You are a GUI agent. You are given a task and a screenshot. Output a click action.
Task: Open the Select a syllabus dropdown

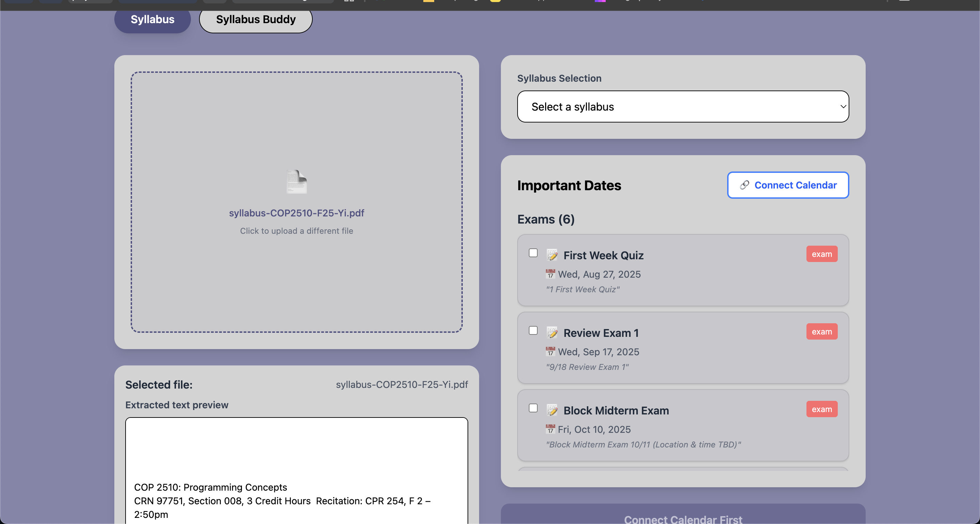[x=683, y=107]
